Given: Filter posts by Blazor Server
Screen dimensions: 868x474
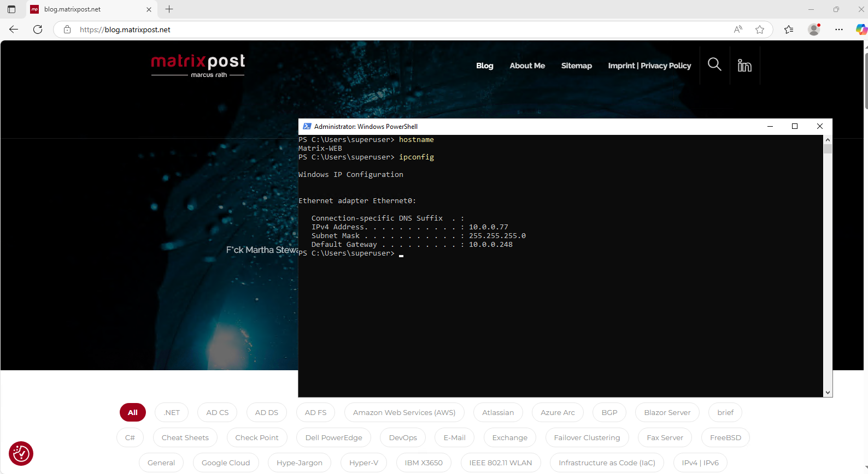Looking at the screenshot, I should 667,412.
